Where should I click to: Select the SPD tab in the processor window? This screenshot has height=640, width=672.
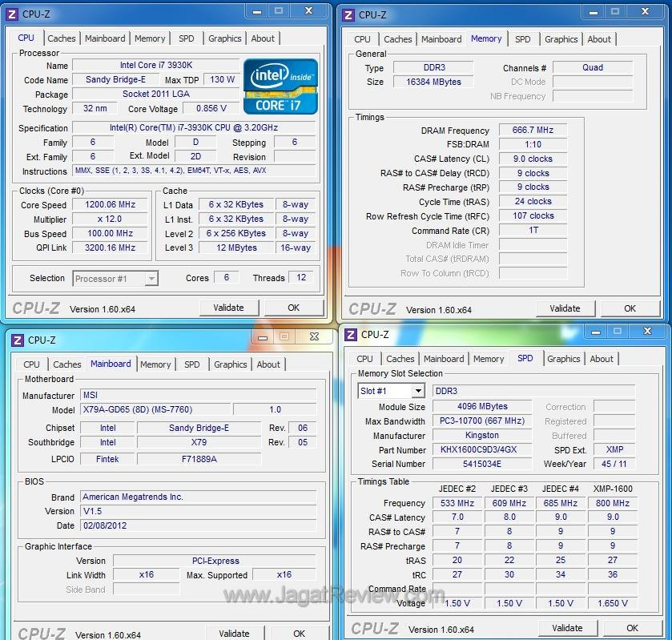tap(186, 38)
